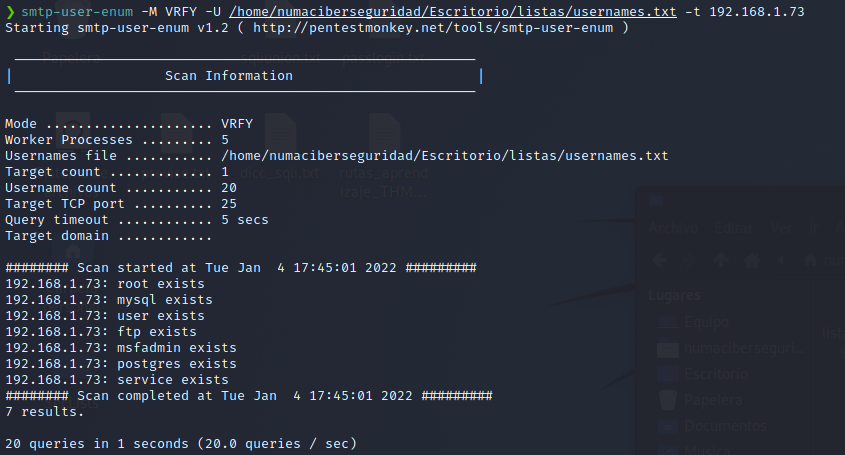Open the Archivo menu
The height and width of the screenshot is (455, 845).
click(672, 227)
